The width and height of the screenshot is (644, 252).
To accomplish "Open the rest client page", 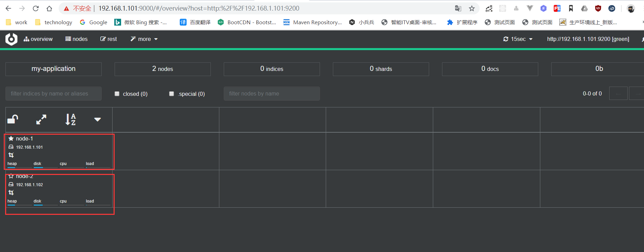I will click(x=108, y=39).
